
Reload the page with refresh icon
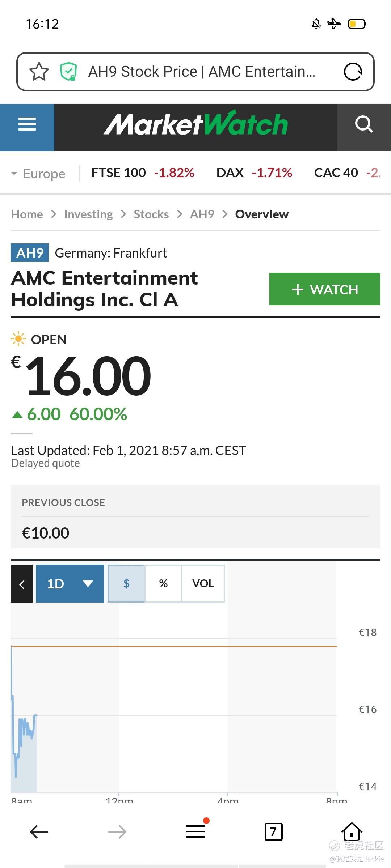coord(353,72)
